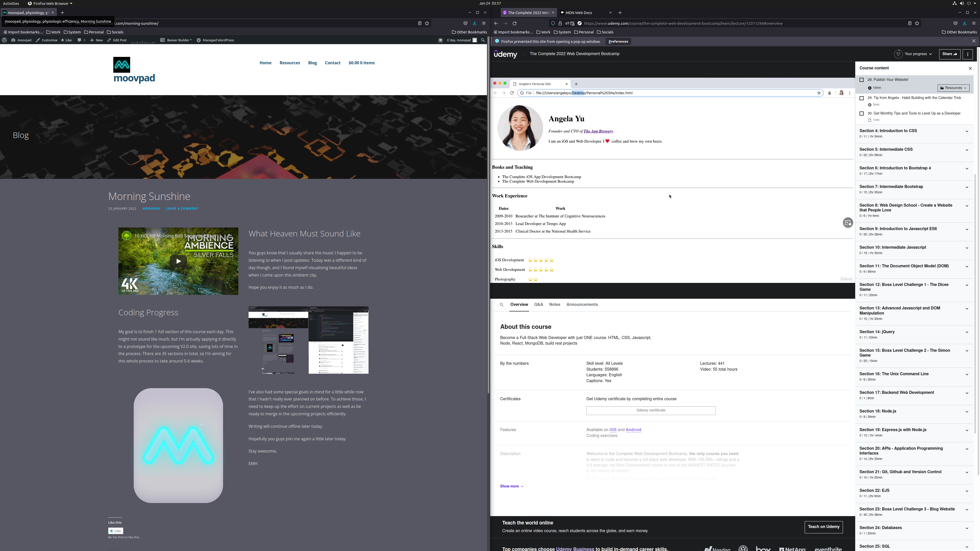Open the coding progress screenshot thumbnail

308,340
